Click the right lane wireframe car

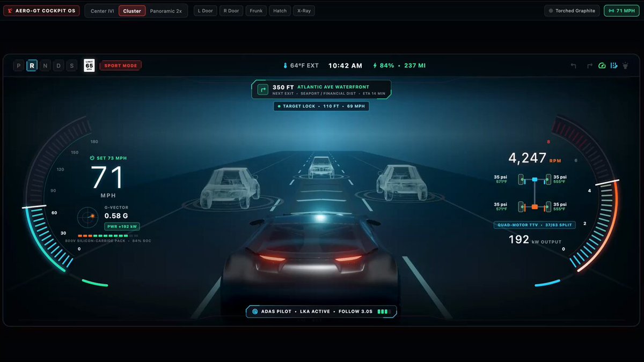pos(401,182)
